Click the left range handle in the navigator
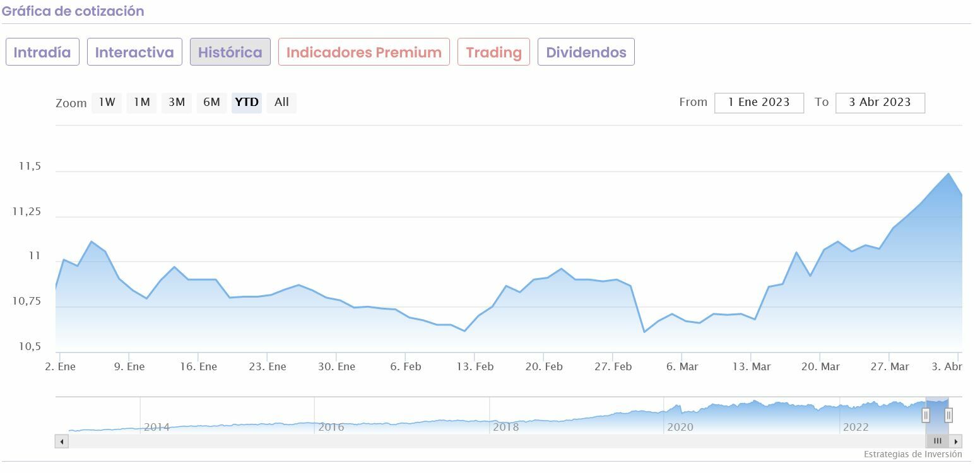980x473 pixels. click(x=926, y=415)
